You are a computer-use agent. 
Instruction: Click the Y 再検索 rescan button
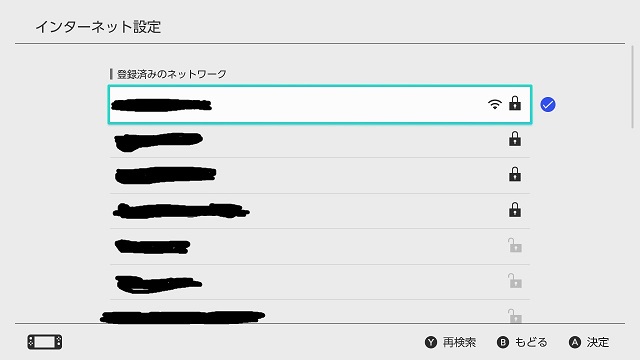(450, 342)
